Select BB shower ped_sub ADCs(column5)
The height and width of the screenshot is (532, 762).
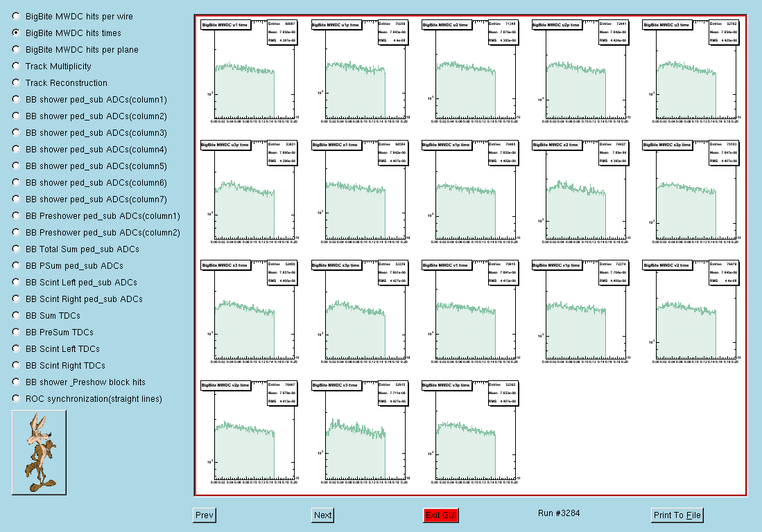[16, 166]
